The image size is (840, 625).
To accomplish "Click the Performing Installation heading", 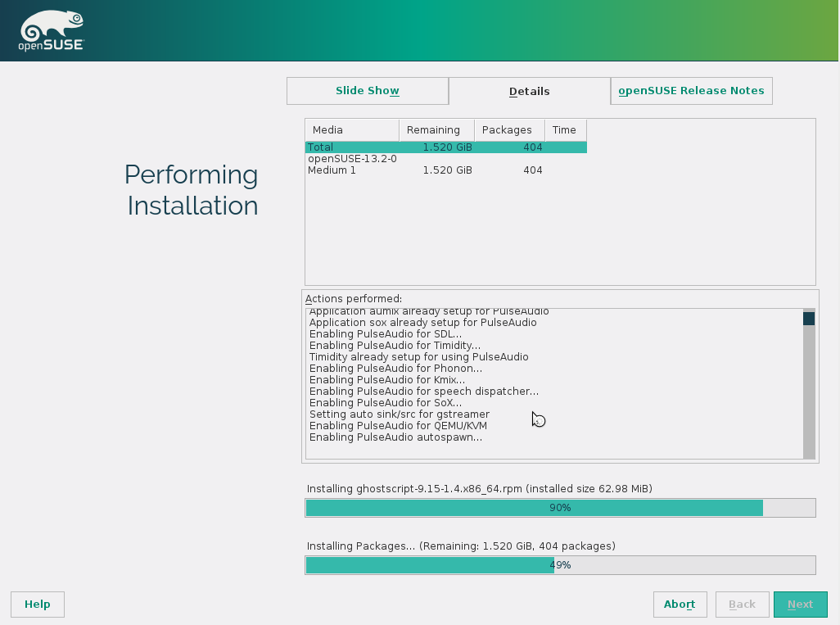I will [192, 190].
